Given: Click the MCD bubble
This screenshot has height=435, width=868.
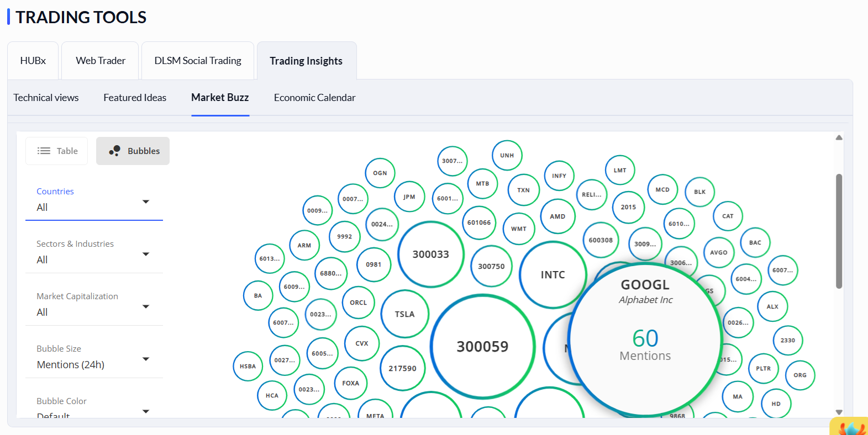Looking at the screenshot, I should pos(662,189).
